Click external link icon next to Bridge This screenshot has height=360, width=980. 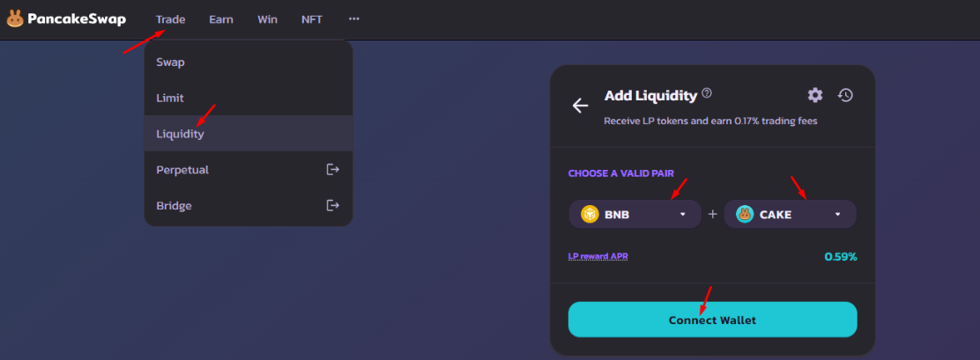(333, 204)
